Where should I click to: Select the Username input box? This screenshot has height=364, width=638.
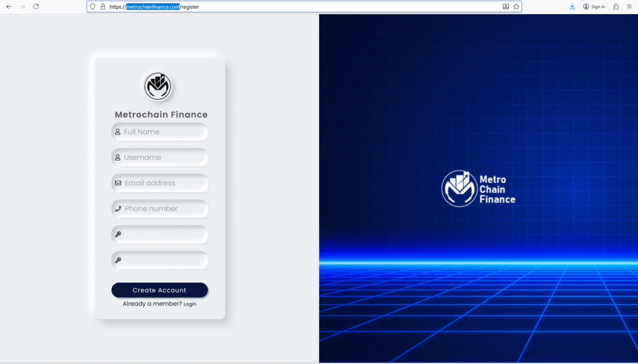162,157
